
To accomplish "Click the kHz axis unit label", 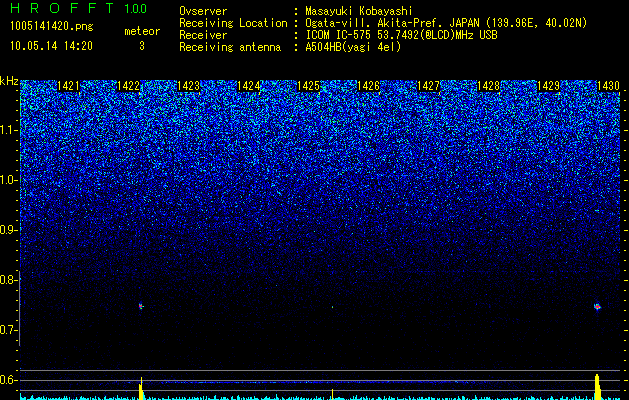I will pyautogui.click(x=9, y=81).
